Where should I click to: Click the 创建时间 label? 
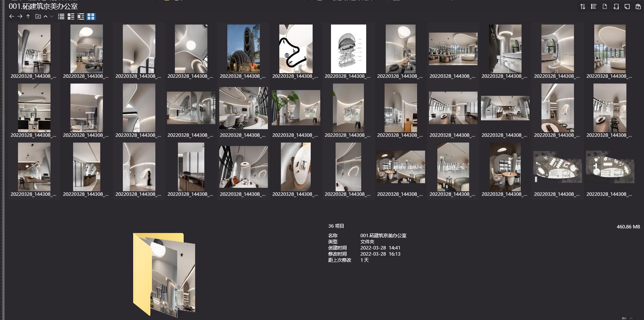pyautogui.click(x=337, y=248)
